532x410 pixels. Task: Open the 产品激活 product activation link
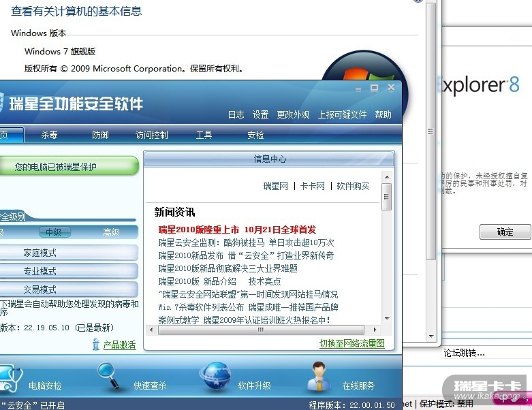click(x=119, y=345)
